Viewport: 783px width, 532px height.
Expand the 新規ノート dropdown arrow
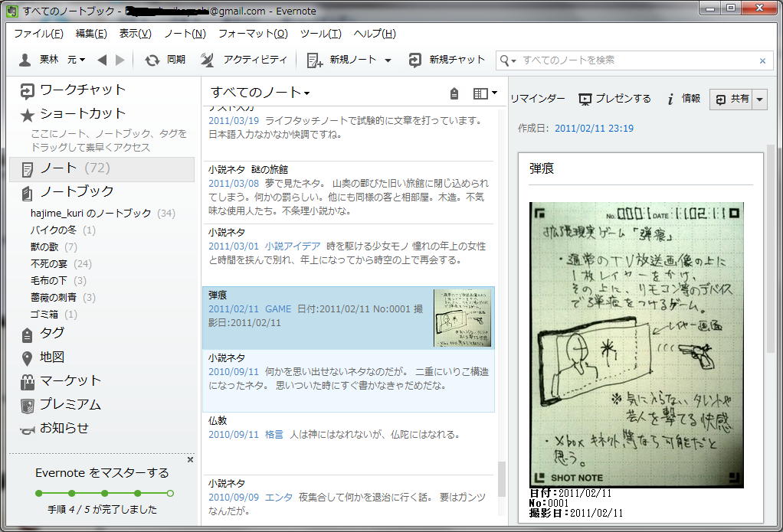click(x=388, y=60)
